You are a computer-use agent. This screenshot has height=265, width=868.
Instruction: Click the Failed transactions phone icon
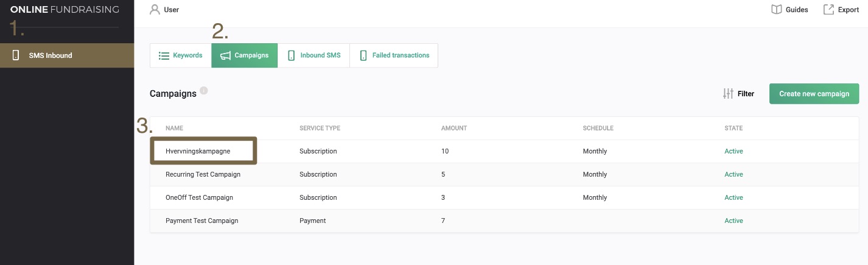(x=363, y=55)
